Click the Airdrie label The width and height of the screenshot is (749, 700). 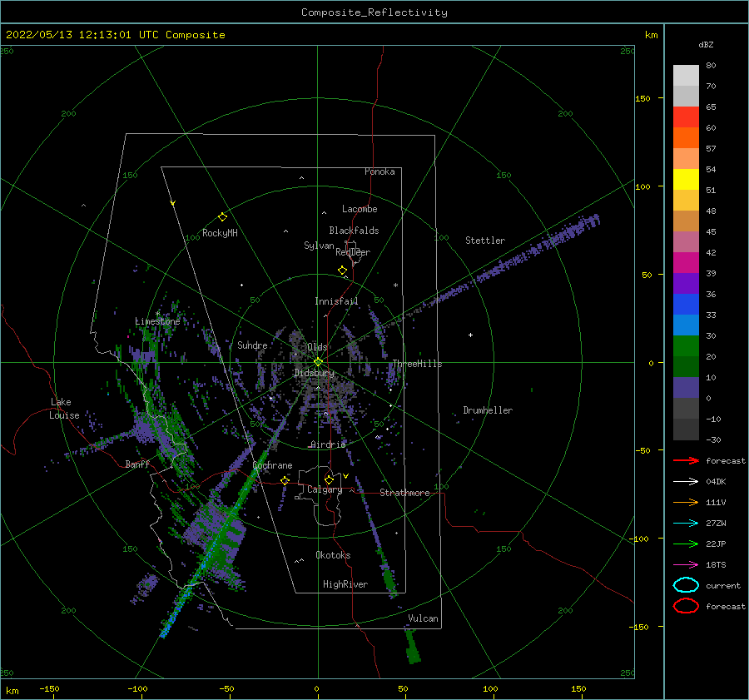pos(328,444)
